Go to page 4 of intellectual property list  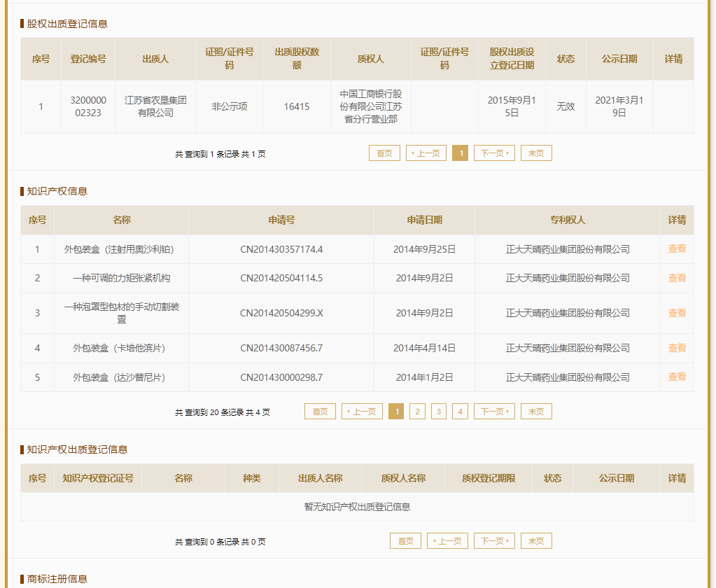461,412
